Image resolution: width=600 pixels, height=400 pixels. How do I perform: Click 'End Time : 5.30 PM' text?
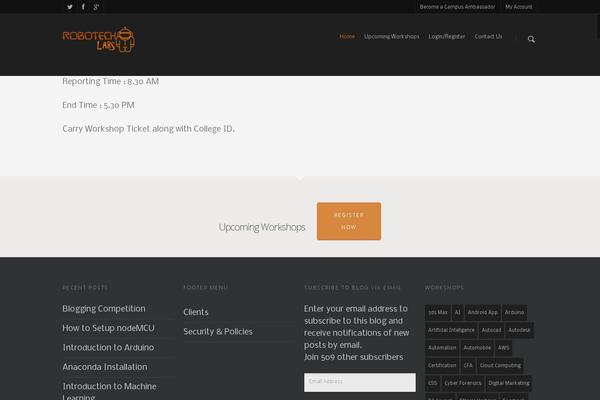click(x=98, y=105)
